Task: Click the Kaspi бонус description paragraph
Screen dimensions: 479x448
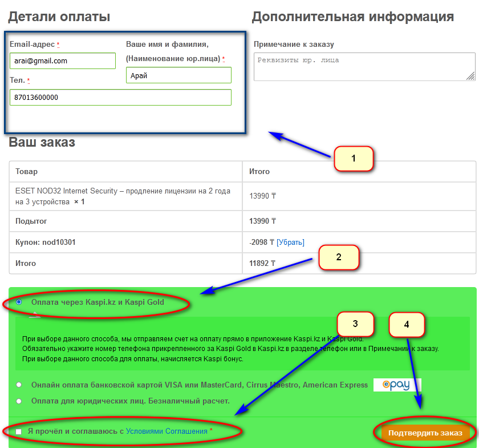Action: point(230,349)
